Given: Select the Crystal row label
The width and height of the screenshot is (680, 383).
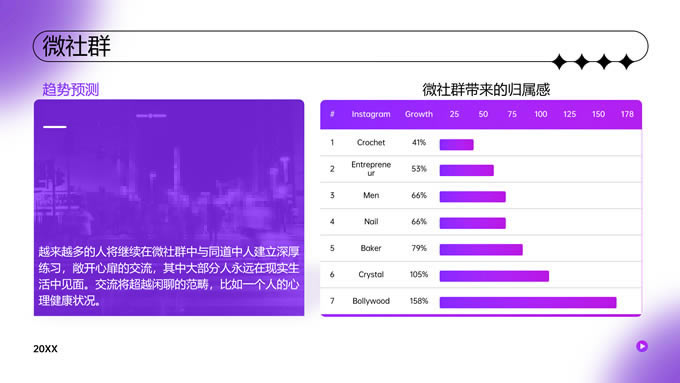Looking at the screenshot, I should (371, 275).
